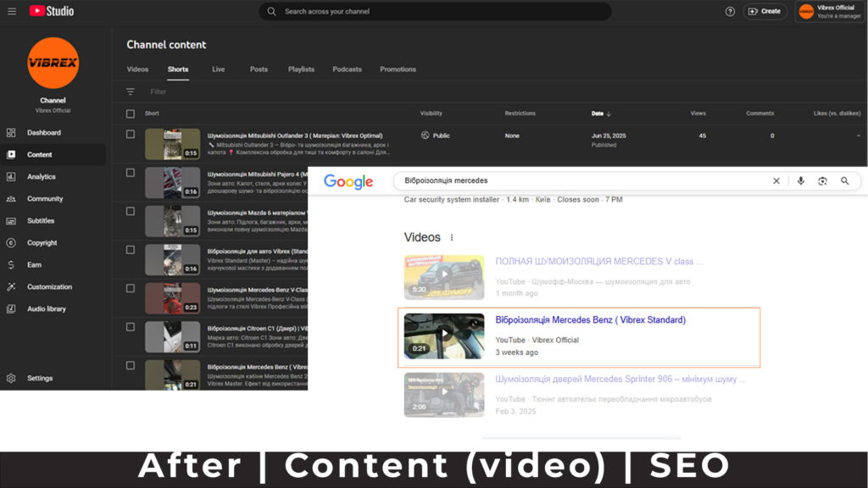Viewport: 868px width, 488px height.
Task: Tick the checkbox for Mercedes Benz 0:21 short
Action: coord(130,366)
